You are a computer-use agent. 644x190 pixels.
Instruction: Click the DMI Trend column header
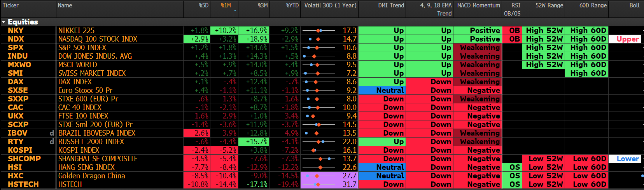click(391, 5)
